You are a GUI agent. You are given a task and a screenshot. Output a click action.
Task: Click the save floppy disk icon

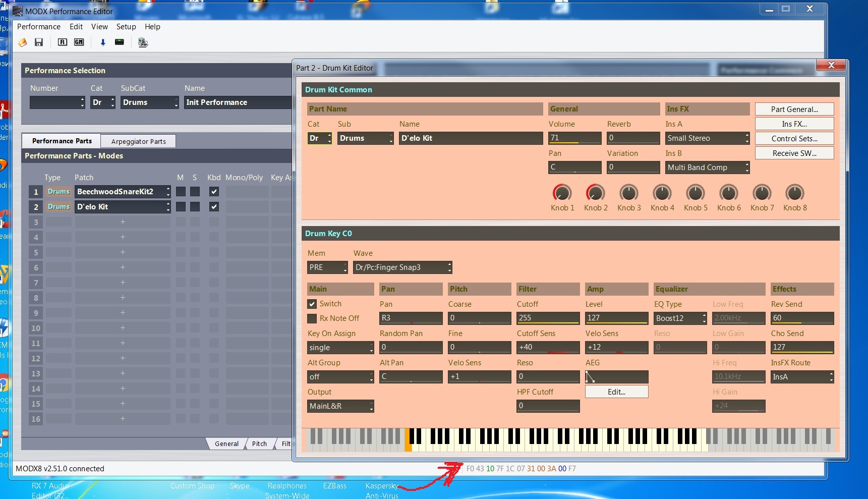pyautogui.click(x=39, y=42)
